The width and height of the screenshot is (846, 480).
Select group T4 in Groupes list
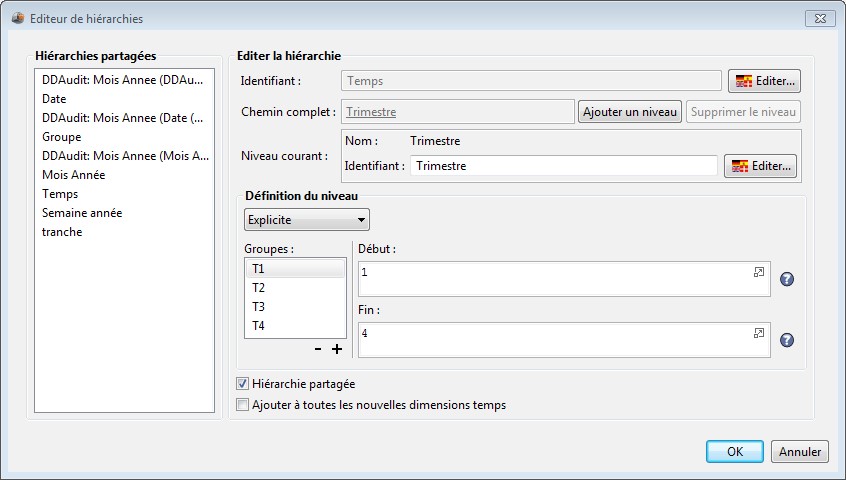pos(259,326)
